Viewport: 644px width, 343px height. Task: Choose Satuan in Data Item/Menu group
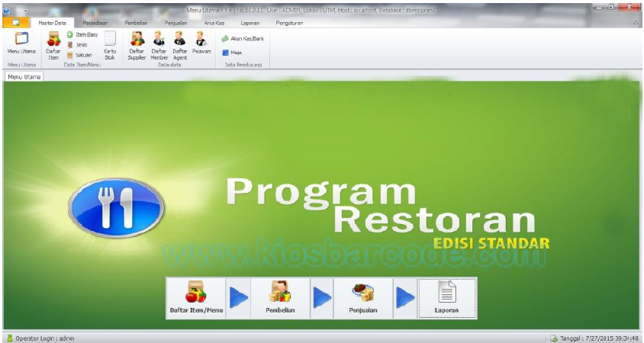80,55
